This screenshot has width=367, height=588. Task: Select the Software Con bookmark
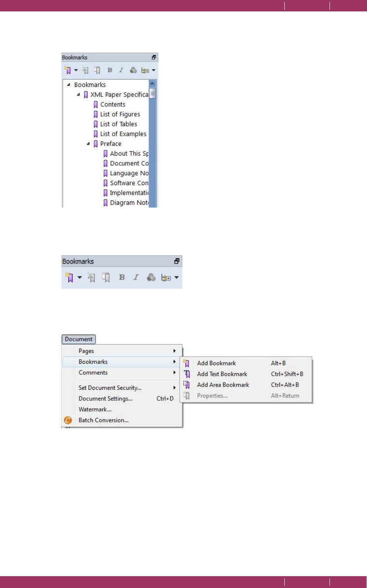tap(129, 183)
